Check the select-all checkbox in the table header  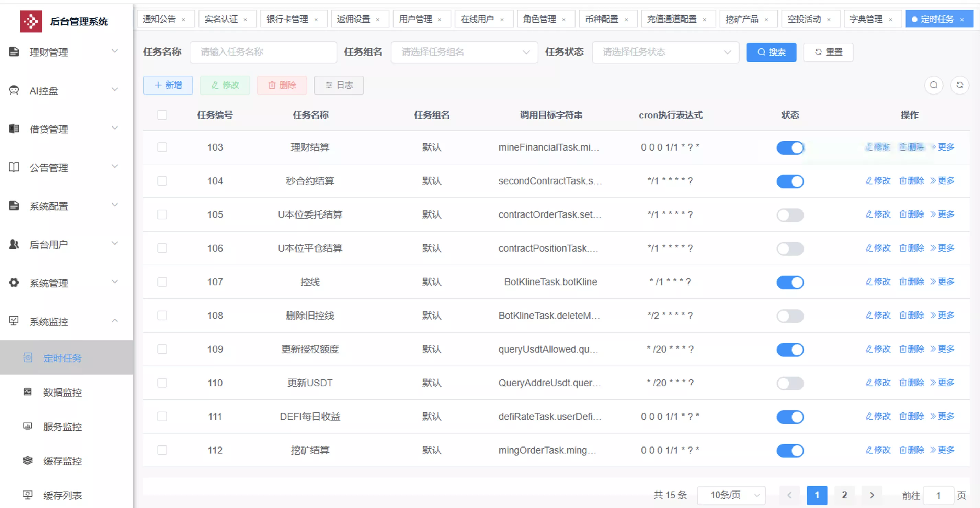click(x=162, y=114)
